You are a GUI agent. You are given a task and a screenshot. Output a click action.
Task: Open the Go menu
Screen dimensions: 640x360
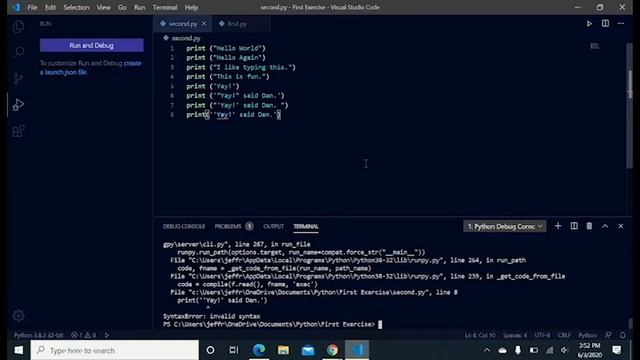[122, 7]
